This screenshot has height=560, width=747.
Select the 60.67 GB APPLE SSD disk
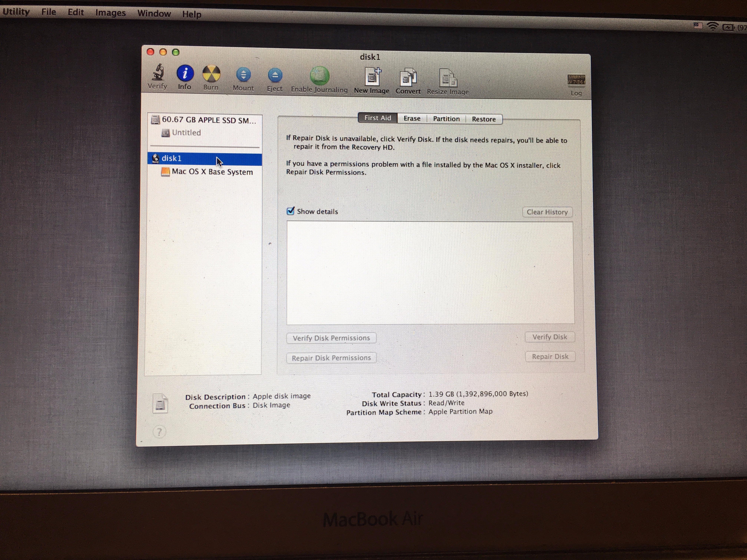(x=208, y=120)
